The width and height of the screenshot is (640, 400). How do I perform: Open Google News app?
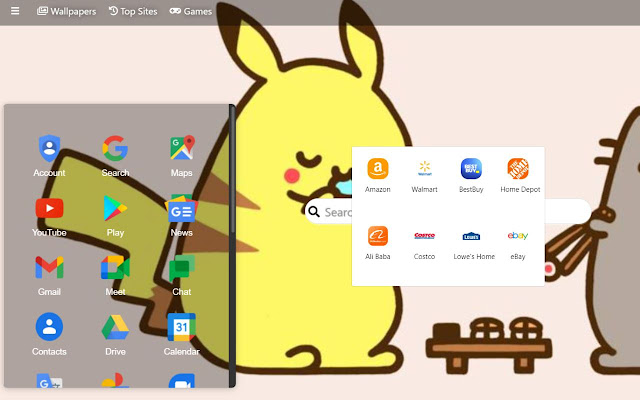pos(182,216)
